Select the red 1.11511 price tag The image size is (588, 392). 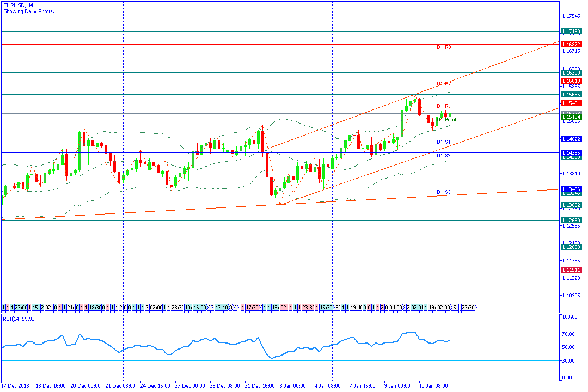coord(571,269)
